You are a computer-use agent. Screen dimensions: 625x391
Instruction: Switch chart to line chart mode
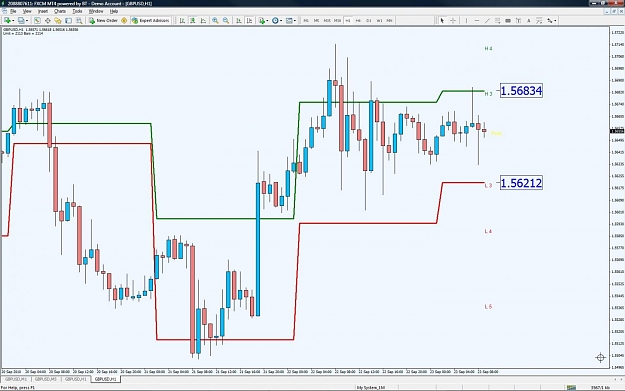click(x=203, y=20)
